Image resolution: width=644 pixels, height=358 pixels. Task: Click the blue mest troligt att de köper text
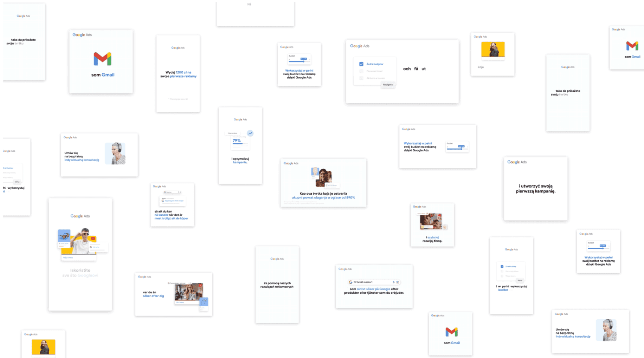(x=171, y=219)
